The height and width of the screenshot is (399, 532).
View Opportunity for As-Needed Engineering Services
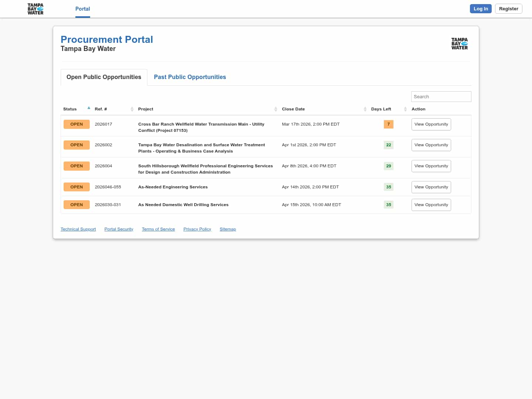click(x=431, y=187)
